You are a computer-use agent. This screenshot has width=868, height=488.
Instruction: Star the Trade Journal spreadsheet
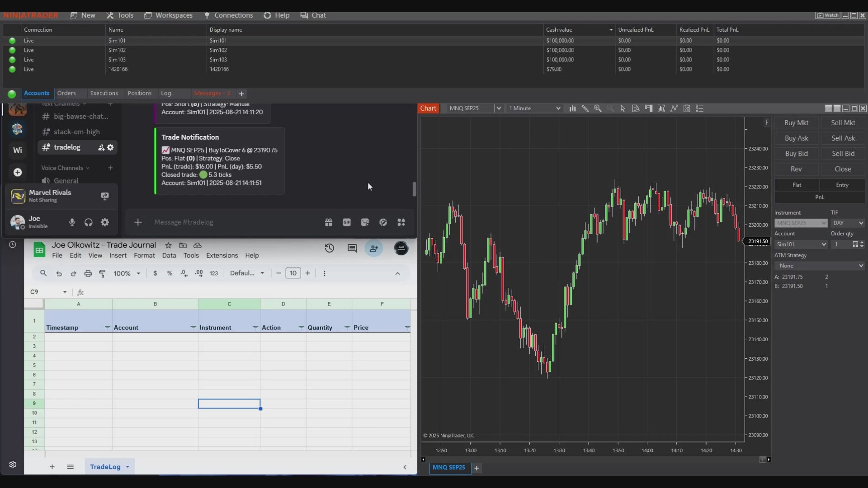tap(168, 245)
